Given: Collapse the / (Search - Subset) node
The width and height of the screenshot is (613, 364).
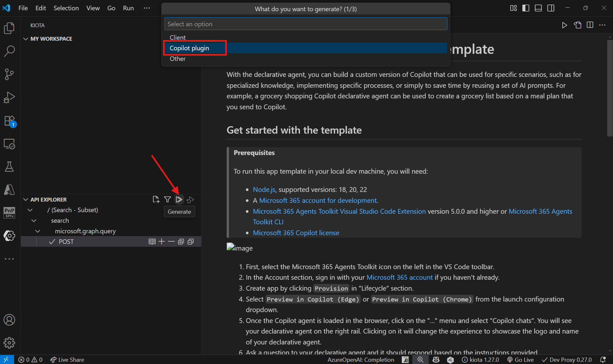Looking at the screenshot, I should [30, 210].
